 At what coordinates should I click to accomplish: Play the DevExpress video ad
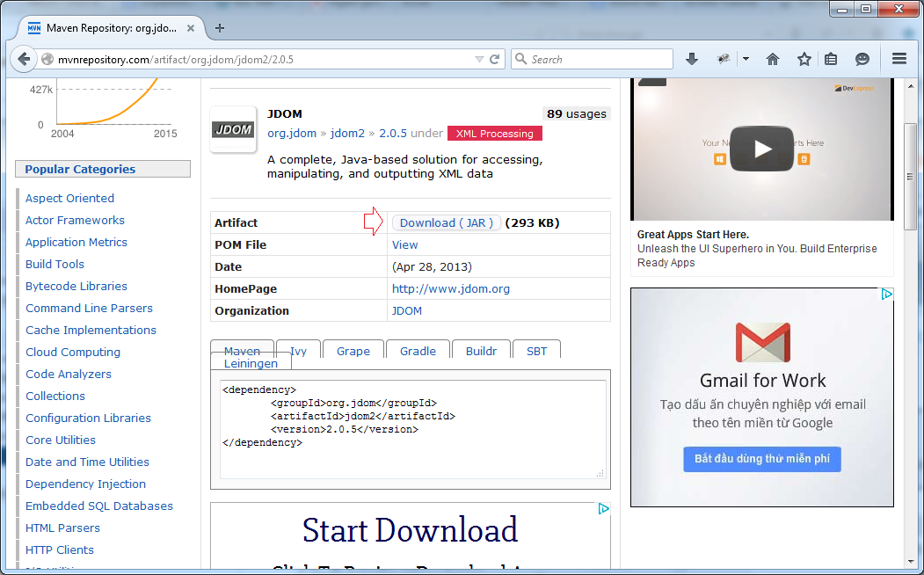coord(762,149)
